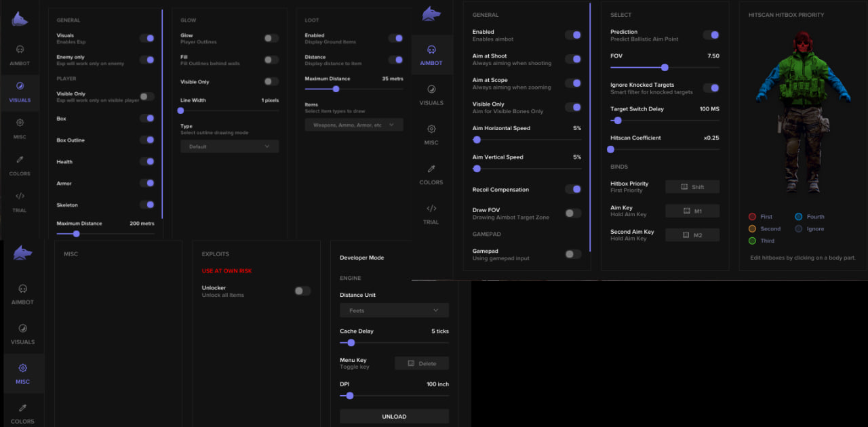Expand the Items dropdown listing Weapons, Ammo, Armor
Viewport: 868px width, 427px height.
353,125
